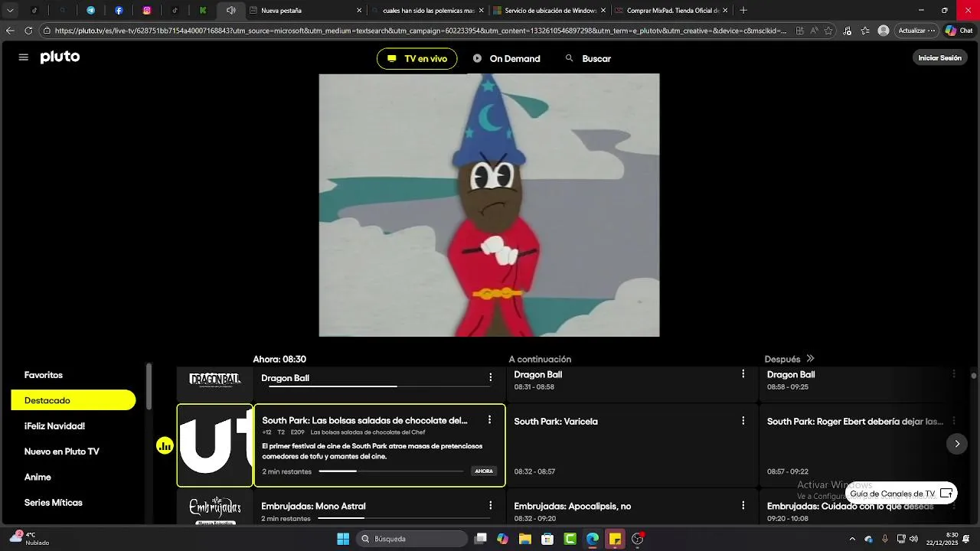Click the Iniciar Sesión button
The width and height of the screenshot is (980, 551).
(x=939, y=58)
